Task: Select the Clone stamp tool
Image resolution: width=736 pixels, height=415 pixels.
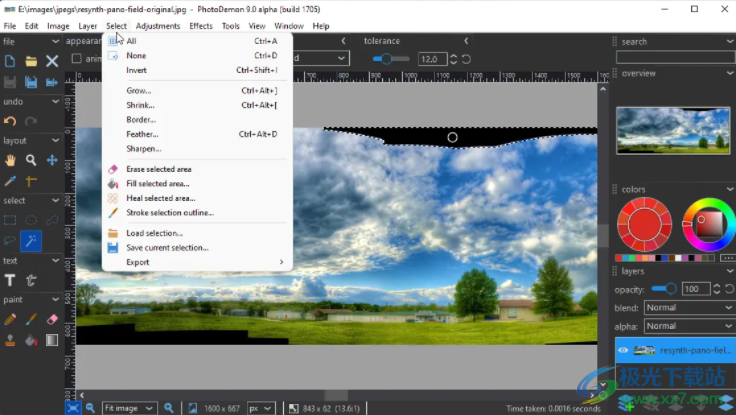Action: 10,340
